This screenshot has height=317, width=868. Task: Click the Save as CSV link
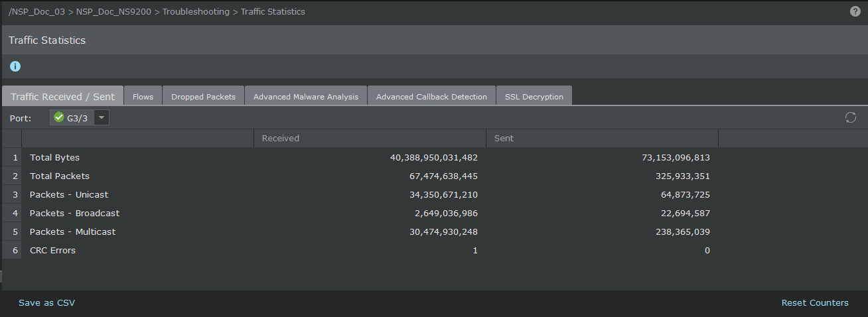coord(46,303)
